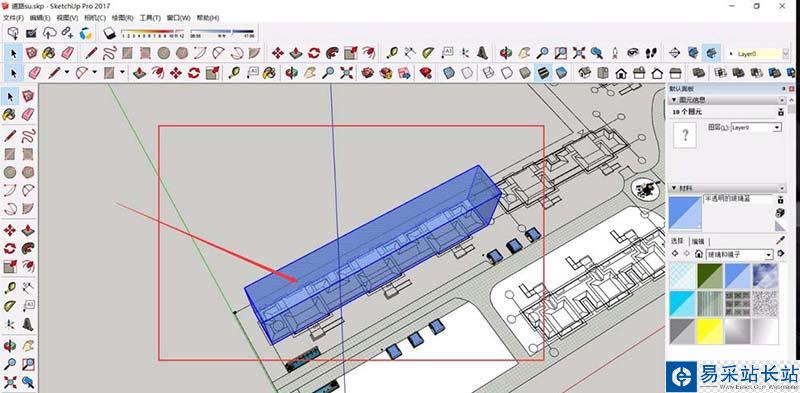The height and width of the screenshot is (393, 800).
Task: Select the Paint Bucket tool in top toolbar
Action: coord(49,53)
